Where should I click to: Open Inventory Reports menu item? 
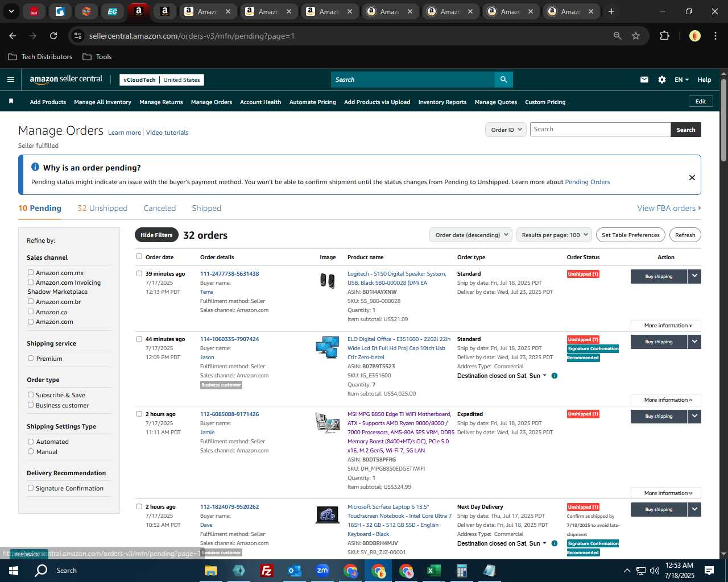click(442, 102)
